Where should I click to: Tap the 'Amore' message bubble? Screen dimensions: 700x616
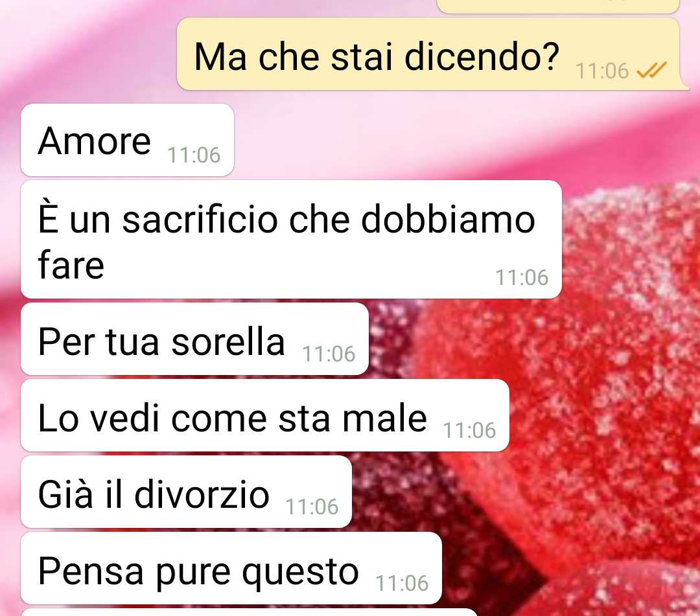pos(127,140)
